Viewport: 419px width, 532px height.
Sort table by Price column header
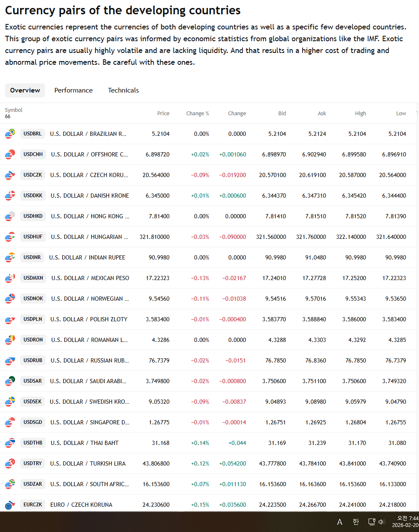click(x=163, y=114)
